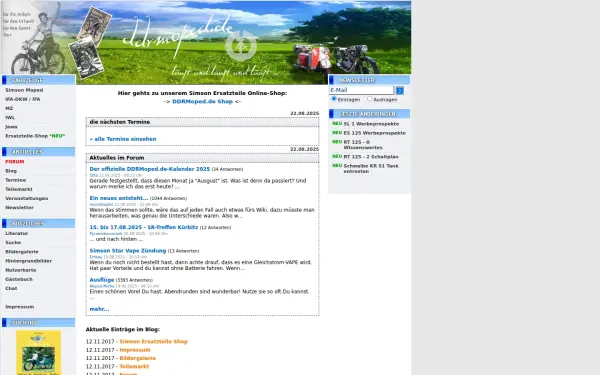Open 'Schwalbe KR 51 Tank entrosten' link
The height and width of the screenshot is (375, 600).
(x=371, y=169)
